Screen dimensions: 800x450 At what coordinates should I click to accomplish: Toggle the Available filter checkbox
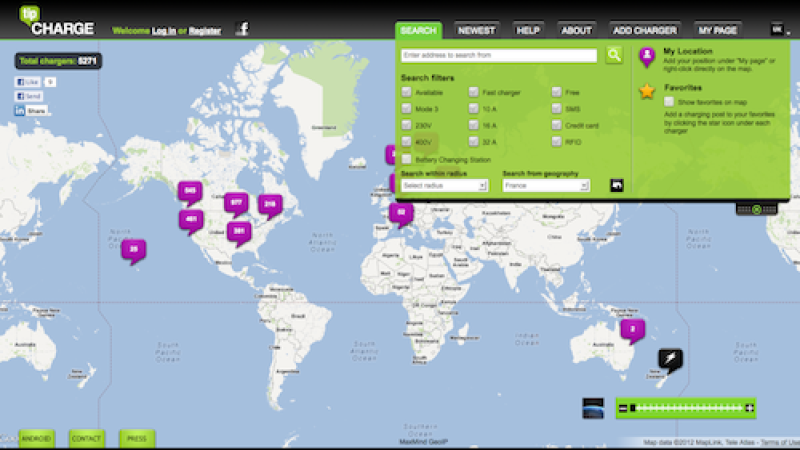click(x=406, y=92)
